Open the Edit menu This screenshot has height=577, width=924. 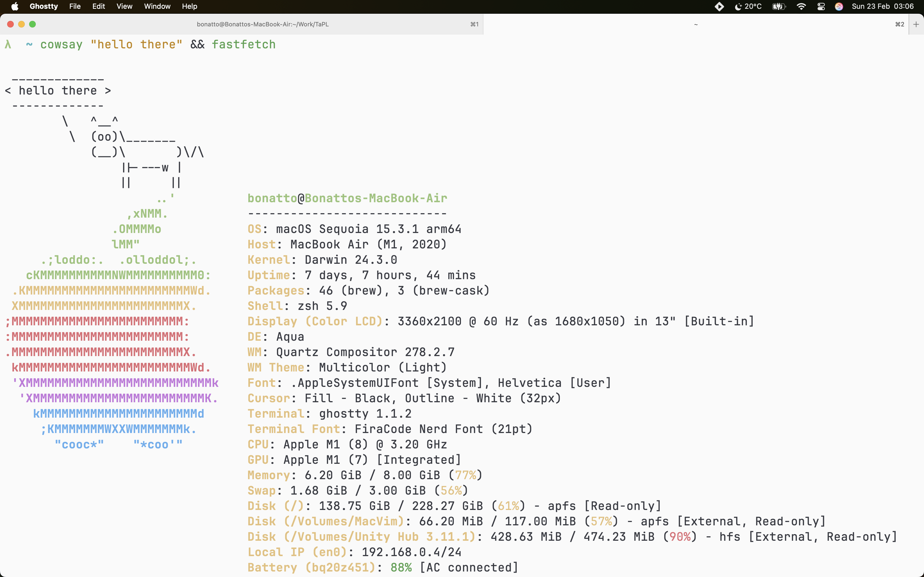click(98, 7)
